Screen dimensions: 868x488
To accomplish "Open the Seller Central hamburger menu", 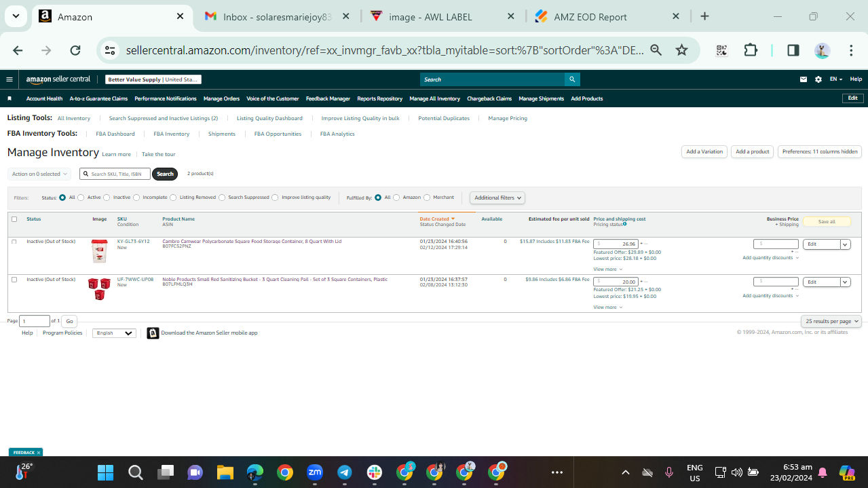I will pyautogui.click(x=10, y=79).
